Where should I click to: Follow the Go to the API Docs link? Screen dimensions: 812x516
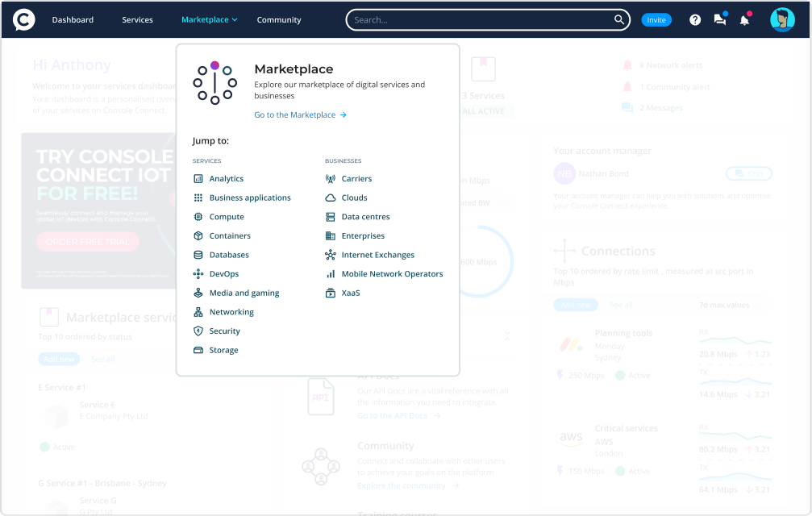pos(399,415)
